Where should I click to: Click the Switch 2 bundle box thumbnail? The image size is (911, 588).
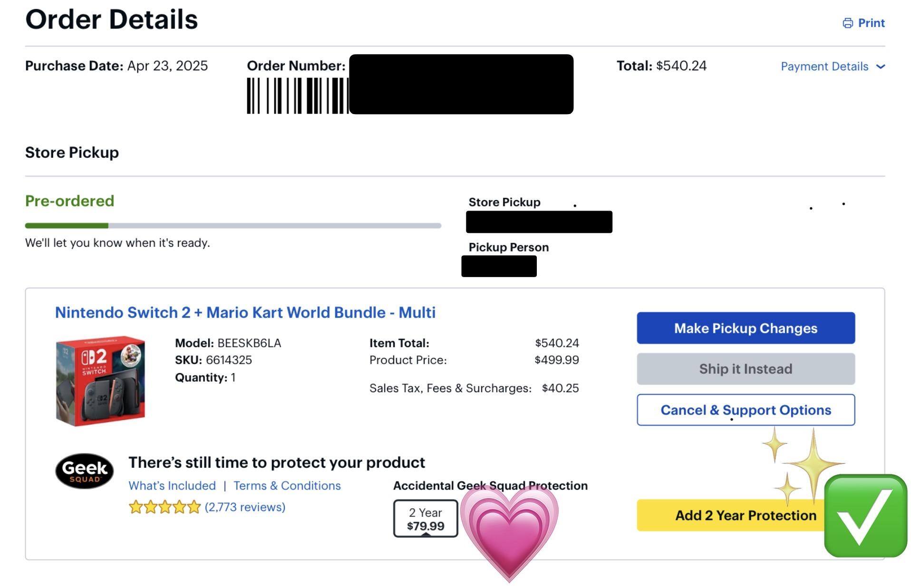(x=100, y=380)
